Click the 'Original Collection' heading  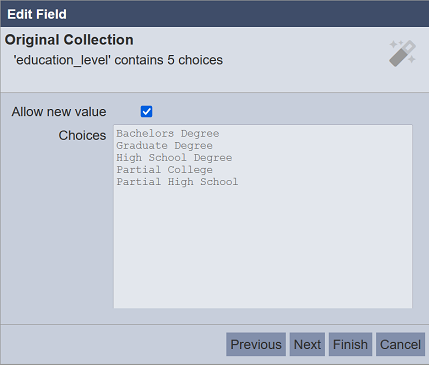[69, 40]
